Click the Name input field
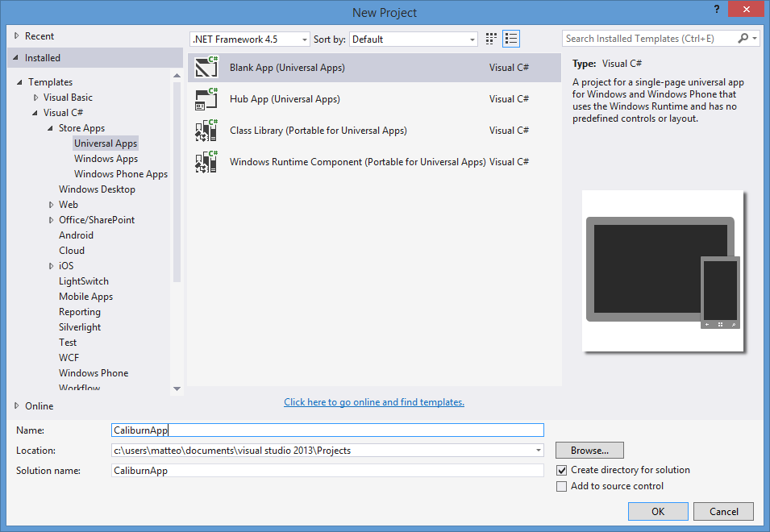The height and width of the screenshot is (532, 770). pos(327,430)
